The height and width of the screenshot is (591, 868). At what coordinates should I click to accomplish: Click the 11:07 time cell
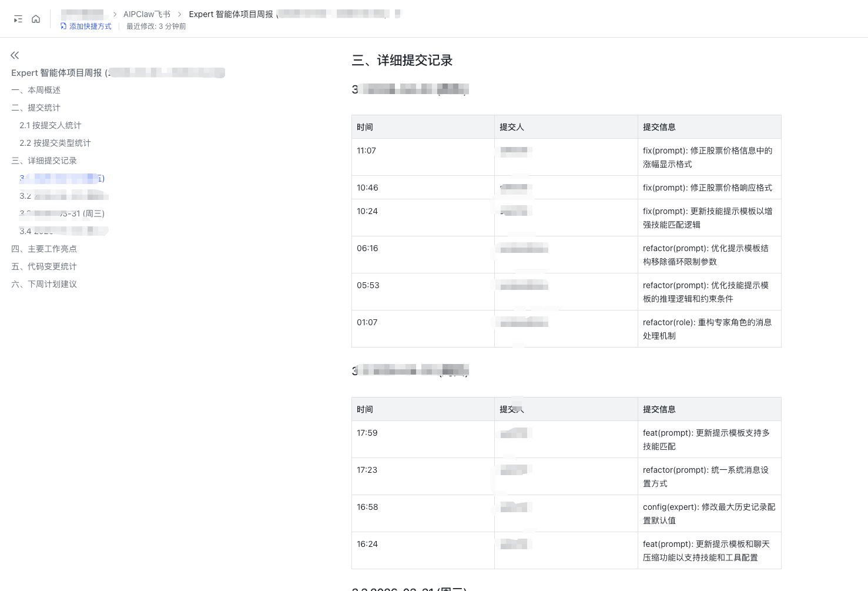click(366, 151)
